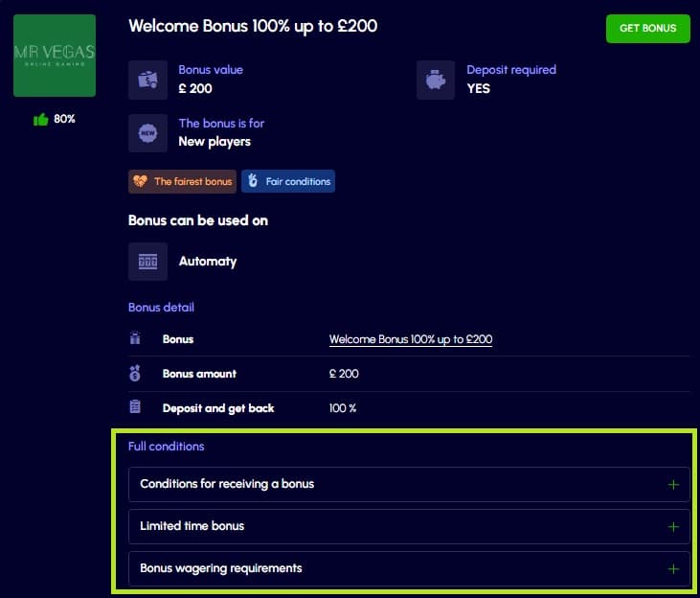Click the Bonus detail section label

coord(161,308)
